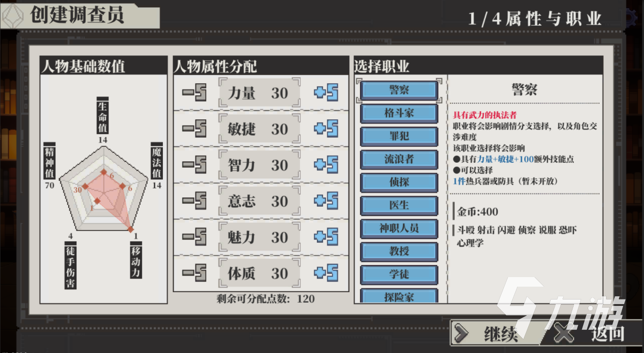Select 流浪者 from the profession list
Screen dimensions: 644x353
coord(399,159)
